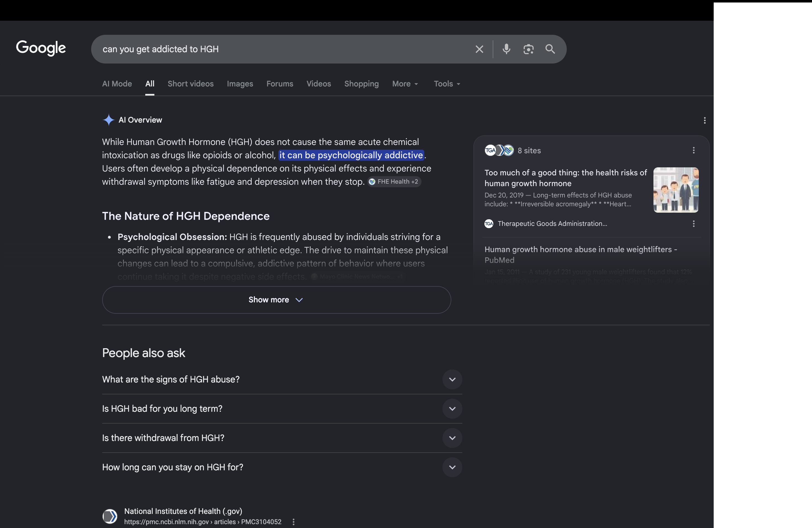Open three-dot menu next to the NIH result URL
The height and width of the screenshot is (528, 812).
[293, 522]
